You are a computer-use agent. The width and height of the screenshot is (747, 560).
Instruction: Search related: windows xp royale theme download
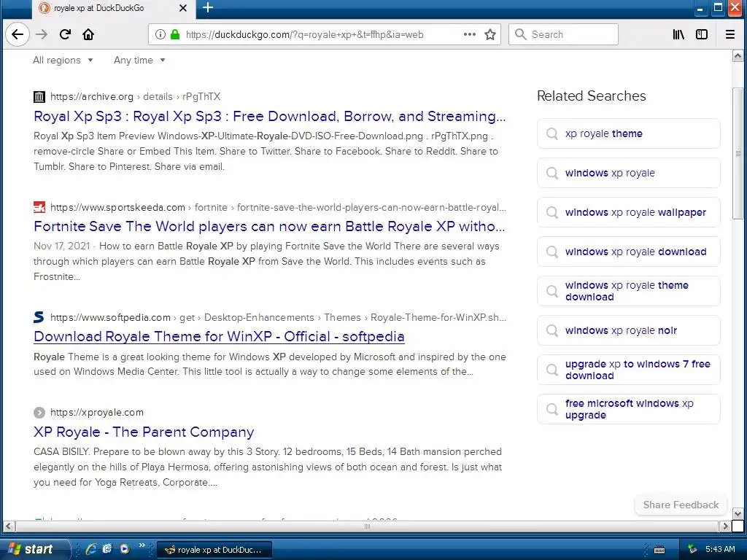click(628, 291)
